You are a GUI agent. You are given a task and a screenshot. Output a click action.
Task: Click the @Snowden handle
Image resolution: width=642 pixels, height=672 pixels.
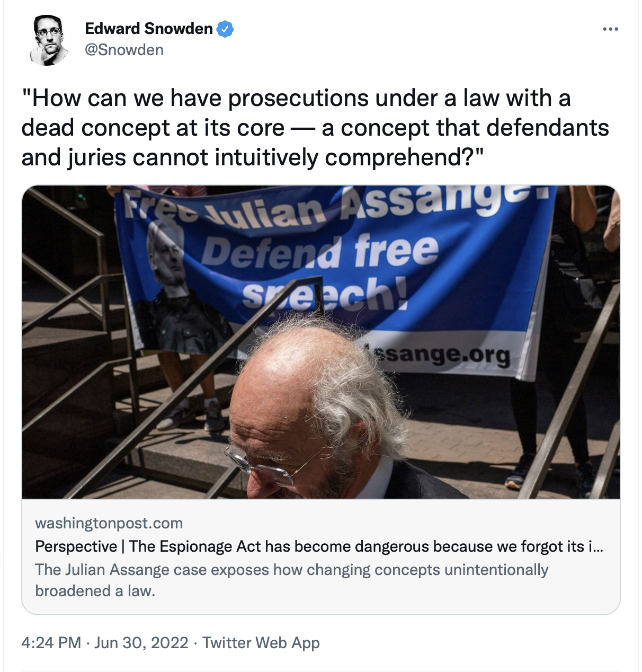[x=124, y=50]
